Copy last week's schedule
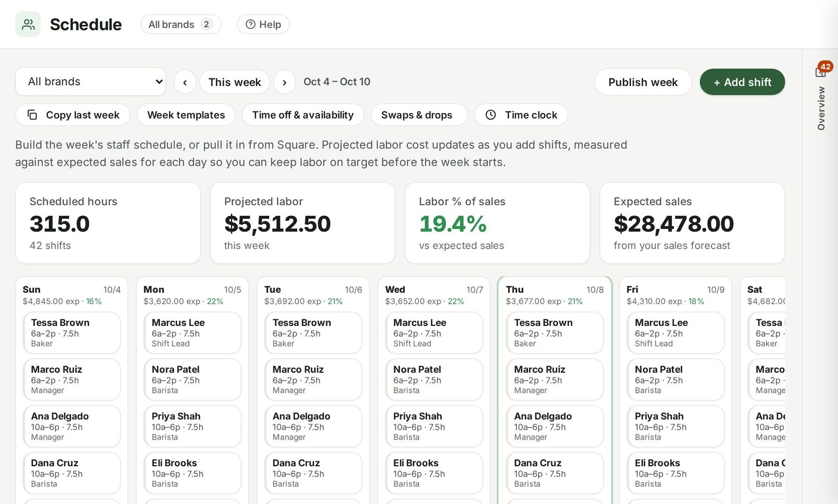Image resolution: width=838 pixels, height=504 pixels. [73, 115]
